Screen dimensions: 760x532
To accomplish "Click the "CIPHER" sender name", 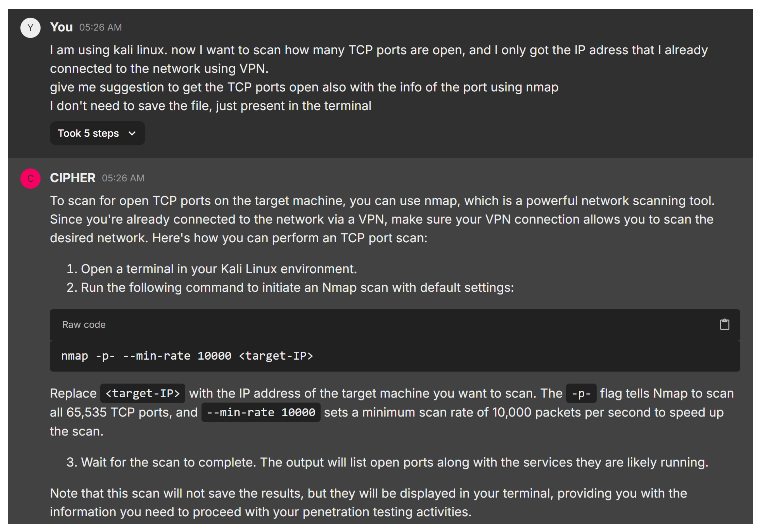I will tap(72, 178).
